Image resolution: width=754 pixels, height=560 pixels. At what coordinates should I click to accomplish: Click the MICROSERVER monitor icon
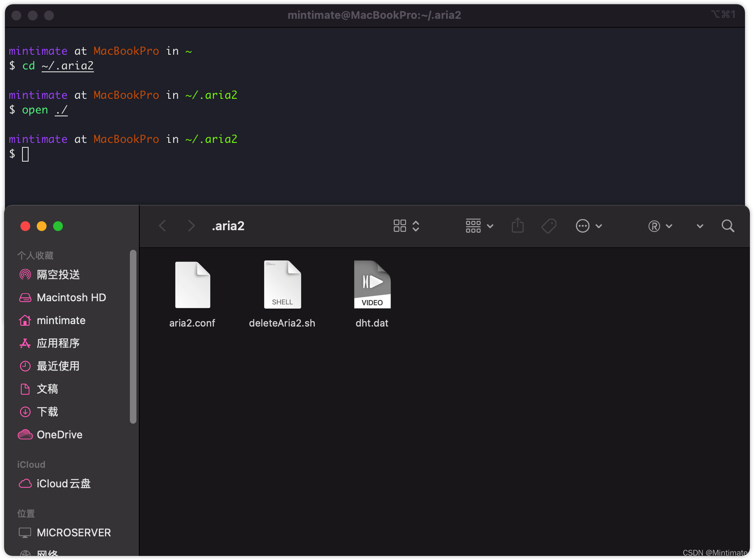pos(25,533)
